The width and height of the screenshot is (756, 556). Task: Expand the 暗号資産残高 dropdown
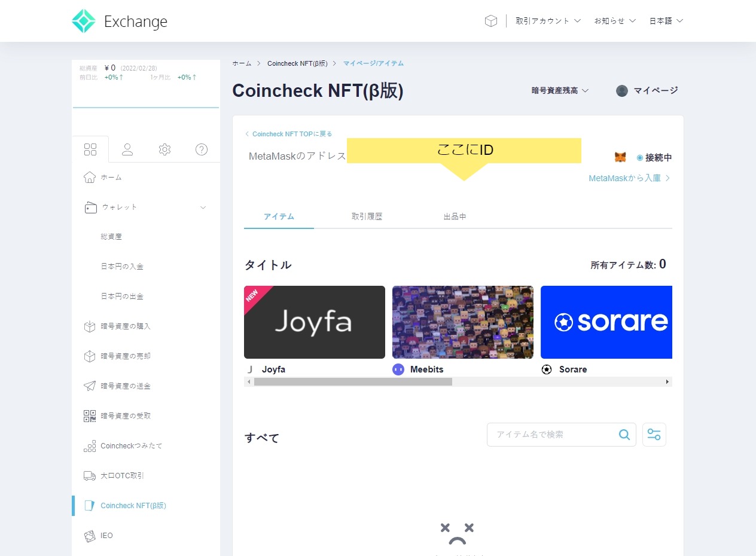coord(560,91)
